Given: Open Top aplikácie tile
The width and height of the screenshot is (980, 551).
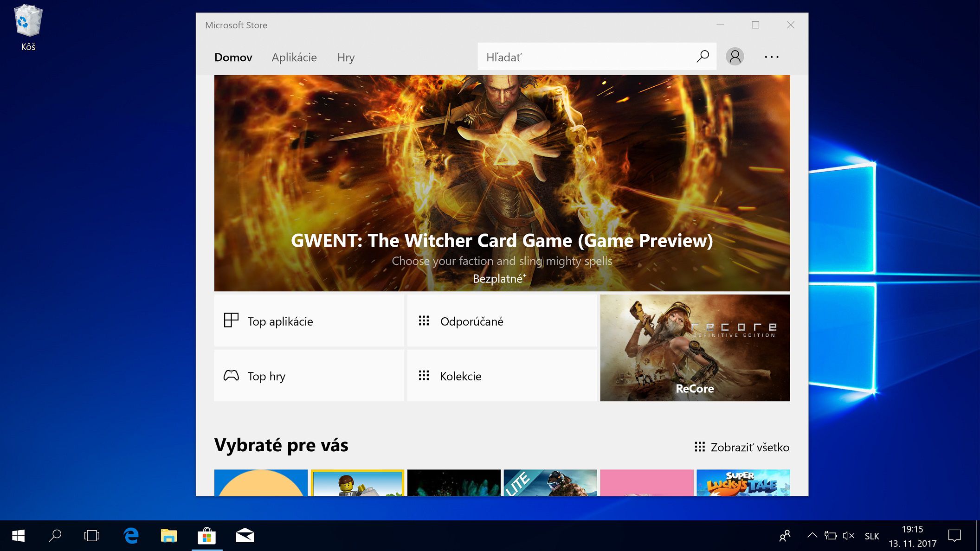Looking at the screenshot, I should pyautogui.click(x=309, y=321).
